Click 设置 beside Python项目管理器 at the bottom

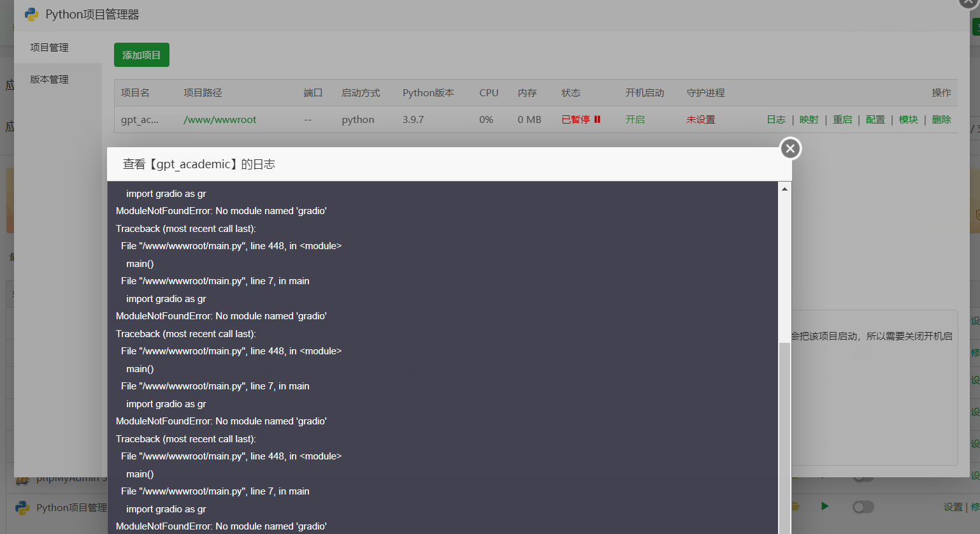tap(952, 507)
